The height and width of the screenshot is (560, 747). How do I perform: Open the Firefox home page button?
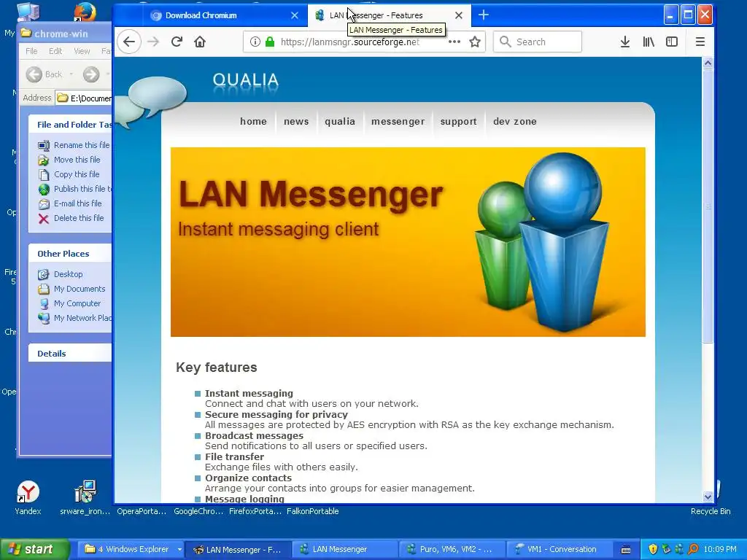(x=200, y=42)
